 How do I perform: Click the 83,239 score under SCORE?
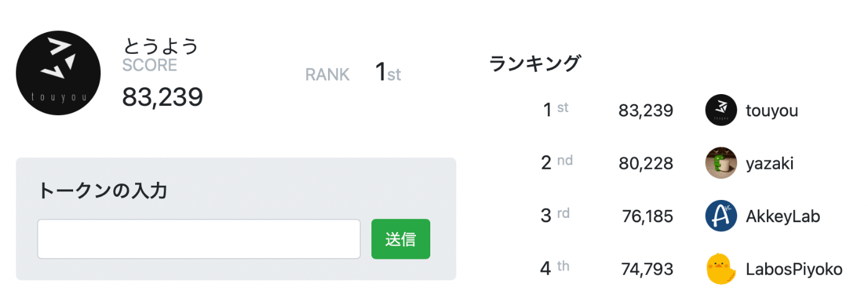[x=162, y=97]
